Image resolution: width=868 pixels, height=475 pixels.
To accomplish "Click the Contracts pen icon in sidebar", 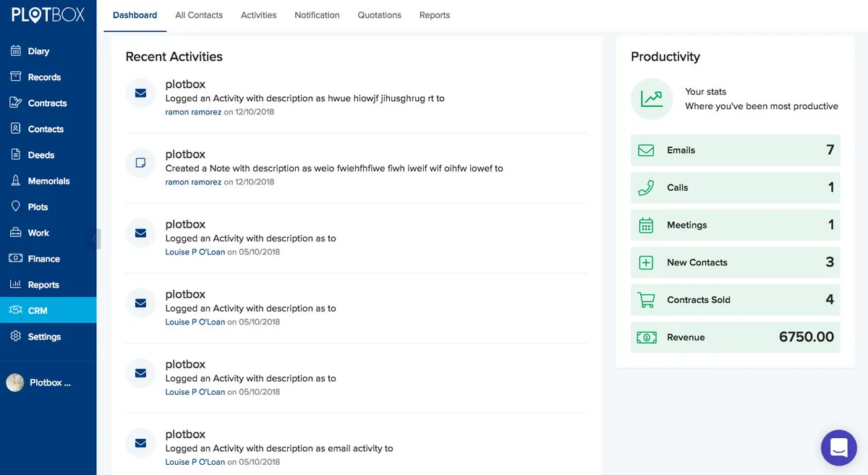I will point(15,103).
